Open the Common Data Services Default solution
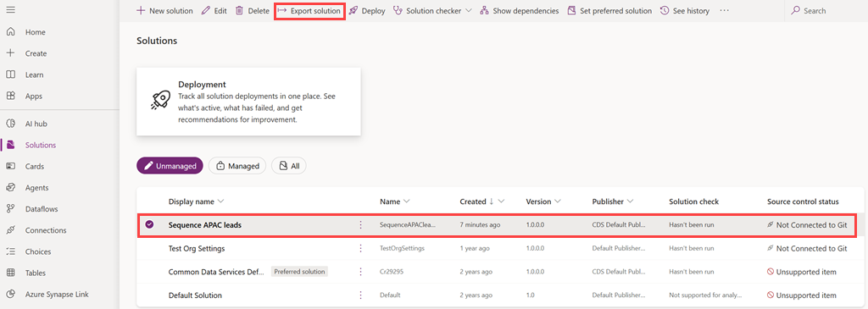Viewport: 868px width, 309px height. coord(216,272)
